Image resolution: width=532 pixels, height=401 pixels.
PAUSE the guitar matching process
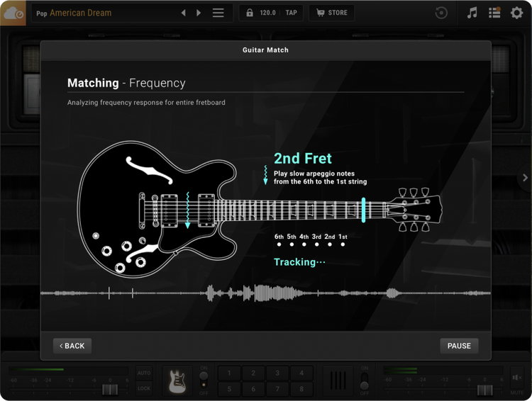[459, 346]
